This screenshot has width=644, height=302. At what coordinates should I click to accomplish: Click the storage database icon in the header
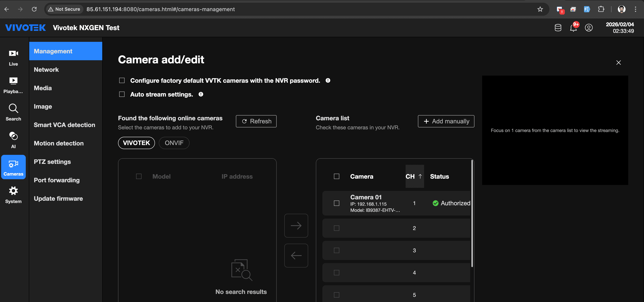(558, 28)
